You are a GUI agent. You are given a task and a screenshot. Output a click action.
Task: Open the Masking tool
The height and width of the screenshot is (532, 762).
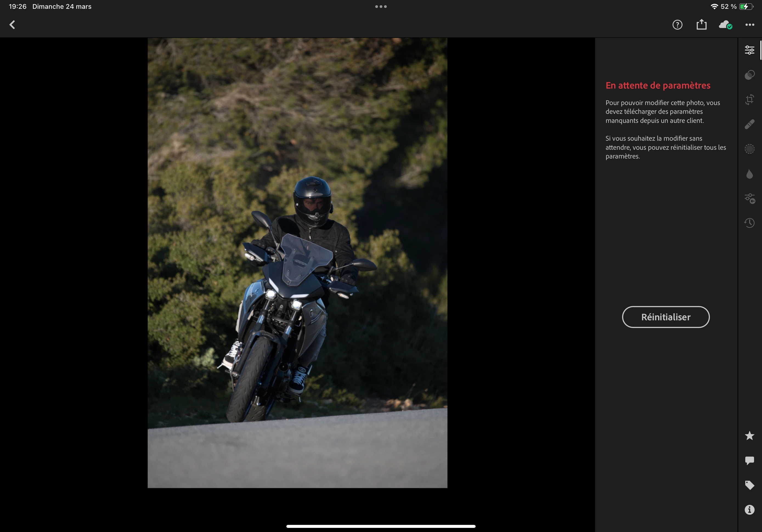point(749,149)
